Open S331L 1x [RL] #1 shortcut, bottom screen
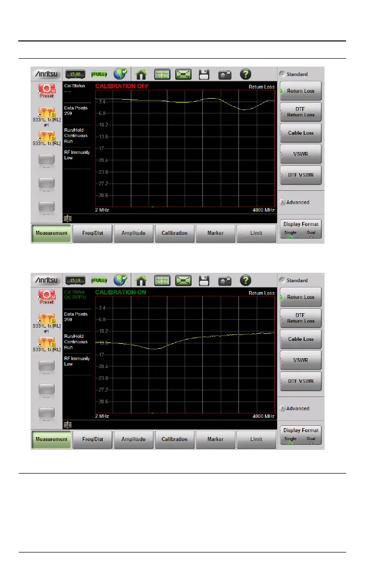 click(46, 323)
